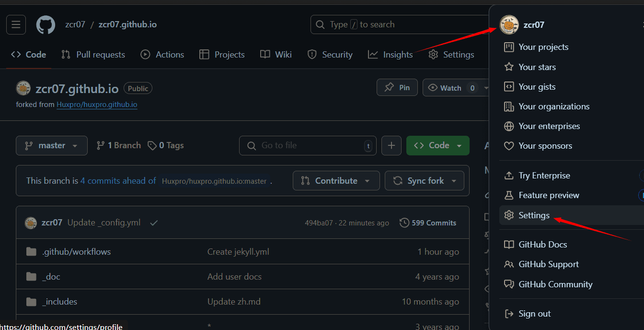
Task: Select Settings in the user menu
Action: tap(534, 215)
